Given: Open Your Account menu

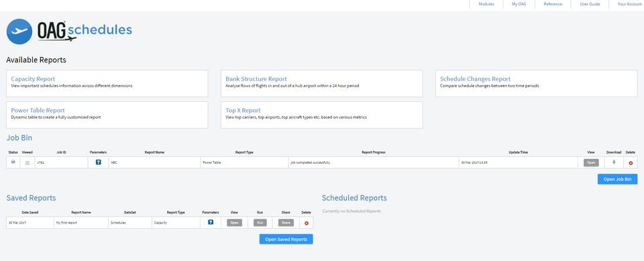Looking at the screenshot, I should 629,4.
